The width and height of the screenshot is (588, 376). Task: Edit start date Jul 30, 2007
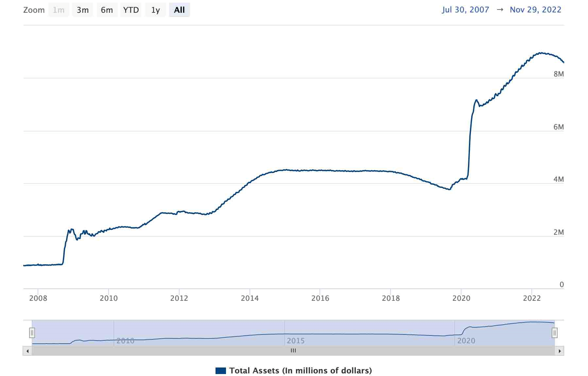(x=465, y=10)
